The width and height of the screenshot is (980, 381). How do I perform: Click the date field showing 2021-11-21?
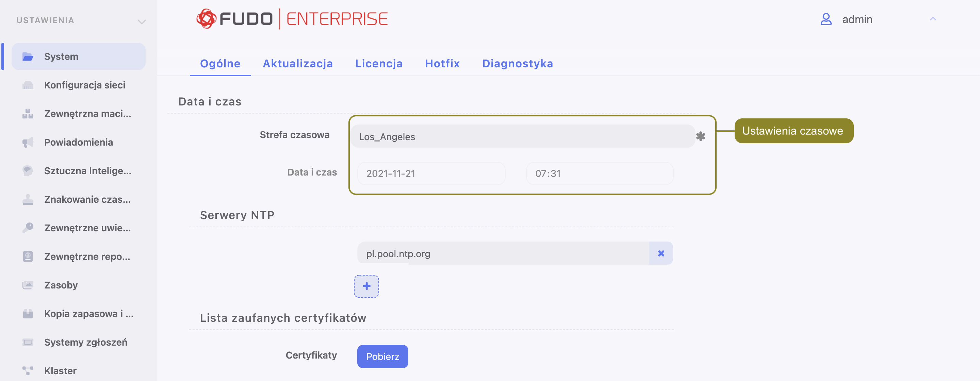point(431,173)
